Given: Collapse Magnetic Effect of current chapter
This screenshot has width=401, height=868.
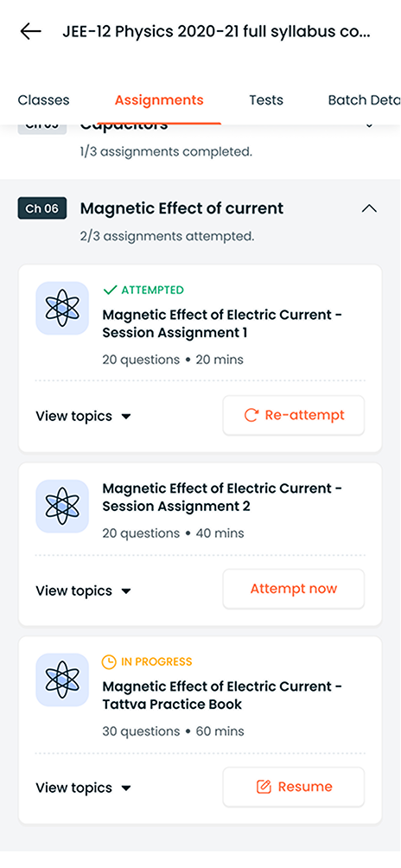Looking at the screenshot, I should (369, 208).
